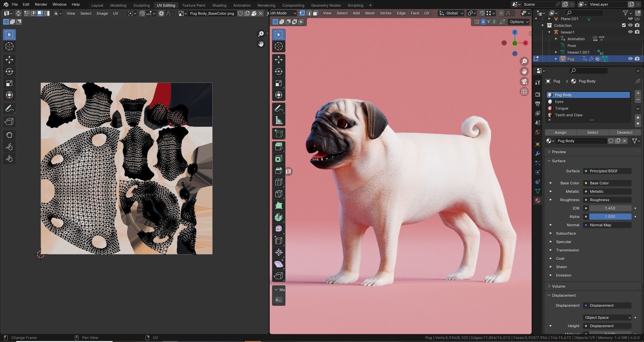This screenshot has height=342, width=644.
Task: Hide the Pug object with its eye icon
Action: [x=630, y=59]
